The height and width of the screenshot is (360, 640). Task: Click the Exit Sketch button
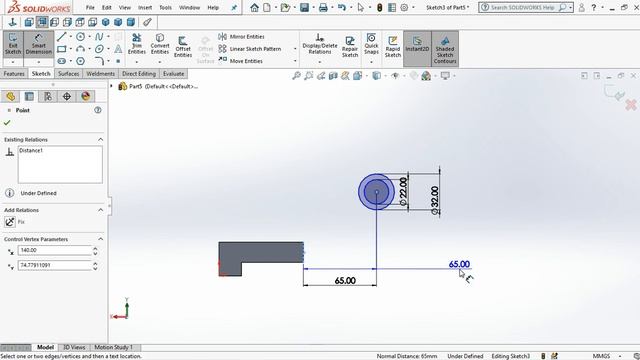13,44
